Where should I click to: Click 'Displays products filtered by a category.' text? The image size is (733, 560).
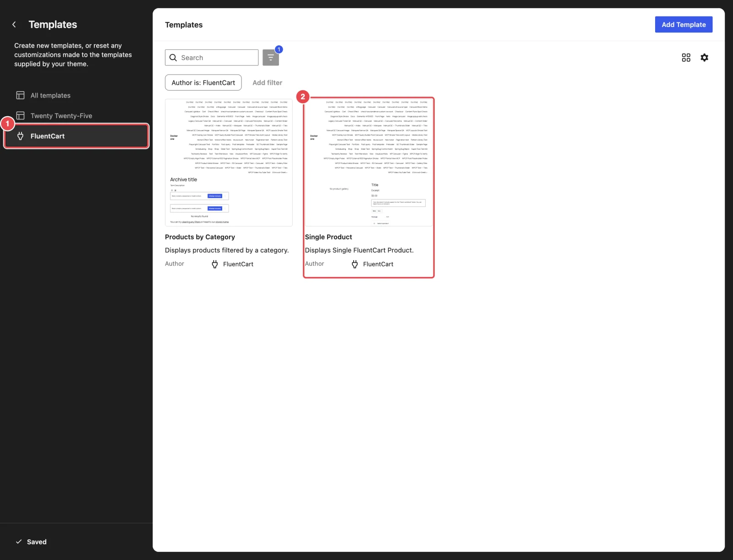pos(227,250)
